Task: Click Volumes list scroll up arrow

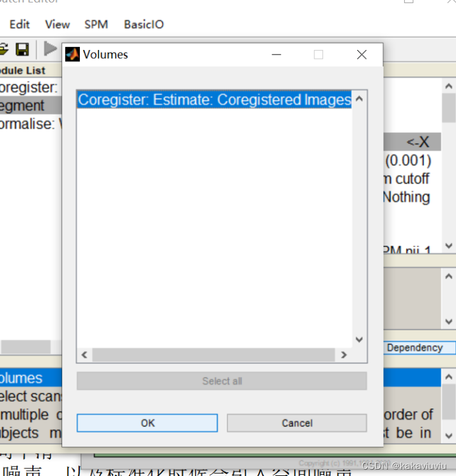Action: (x=359, y=99)
